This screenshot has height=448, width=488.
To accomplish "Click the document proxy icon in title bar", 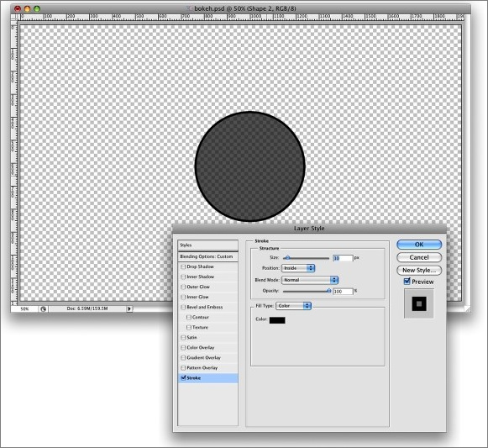I will coord(190,8).
